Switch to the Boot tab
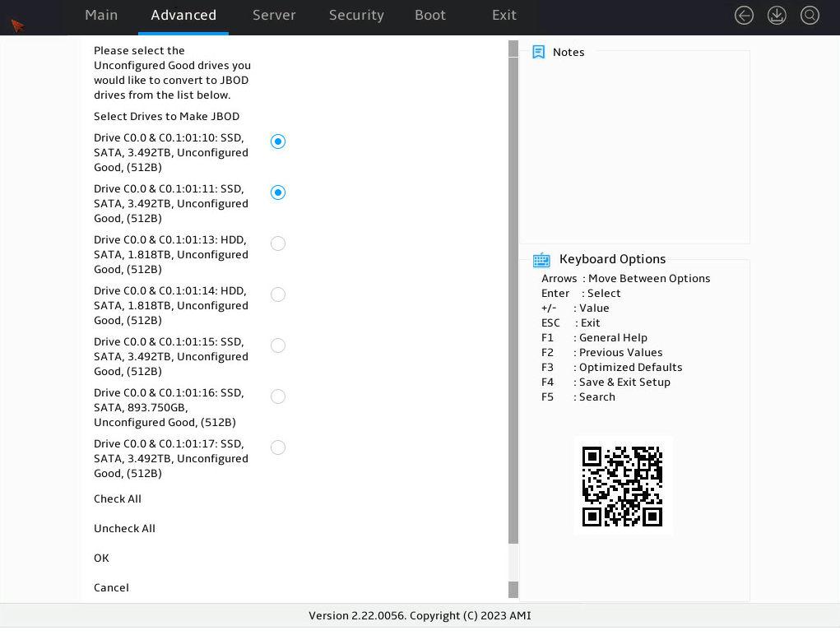The width and height of the screenshot is (840, 635). tap(430, 15)
